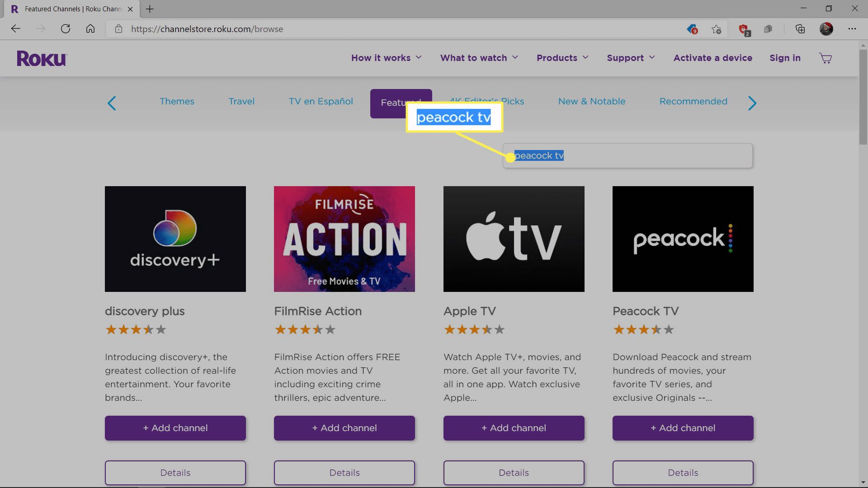Image resolution: width=868 pixels, height=488 pixels.
Task: Click the browser refresh page icon
Action: (x=66, y=28)
